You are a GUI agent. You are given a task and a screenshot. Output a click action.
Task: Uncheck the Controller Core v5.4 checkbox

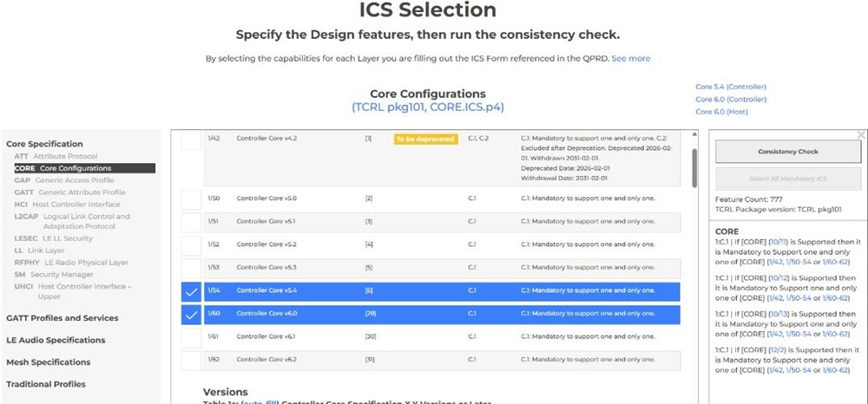click(x=191, y=293)
